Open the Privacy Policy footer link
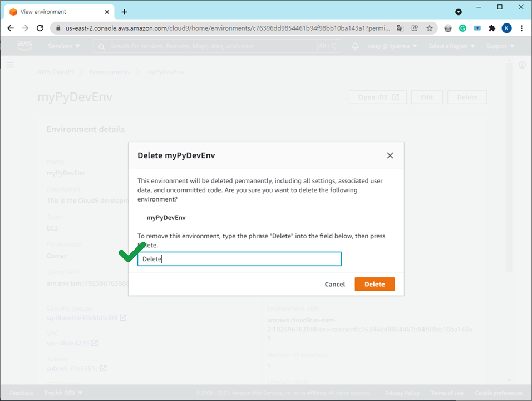Viewport: 532px width, 401px height. [402, 393]
